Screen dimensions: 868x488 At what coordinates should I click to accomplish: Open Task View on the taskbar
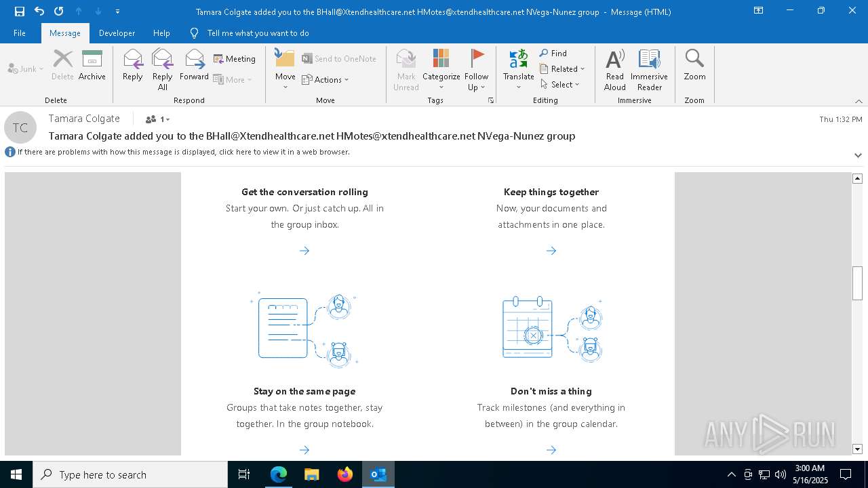tap(244, 474)
